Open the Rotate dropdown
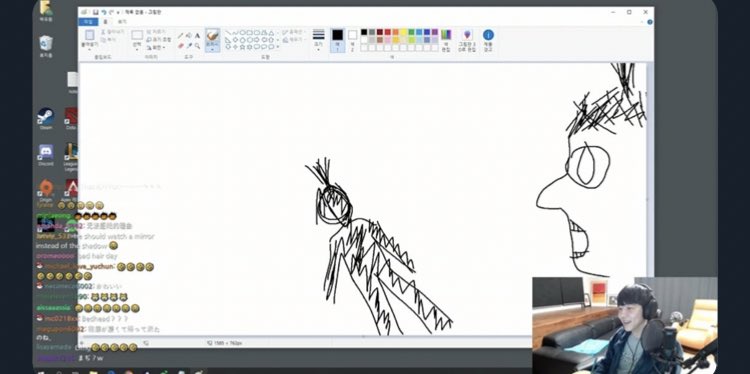The image size is (750, 374). pos(156,48)
